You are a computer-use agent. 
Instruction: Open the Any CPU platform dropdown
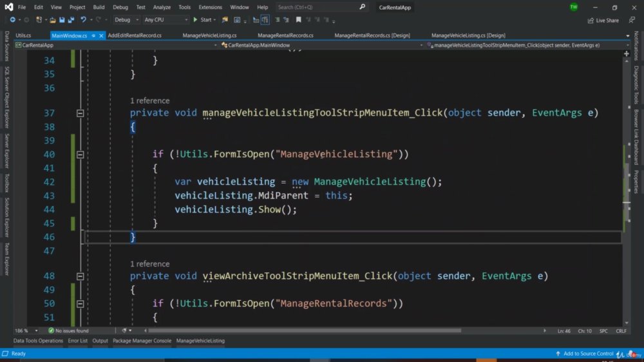166,20
